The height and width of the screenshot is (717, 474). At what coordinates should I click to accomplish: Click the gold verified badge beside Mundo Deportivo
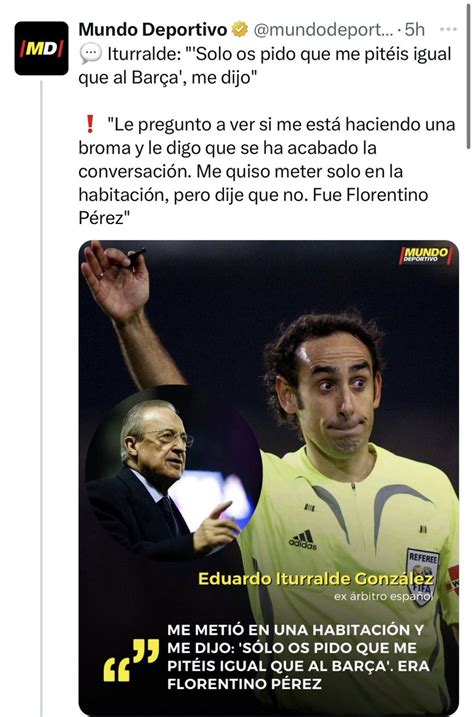240,30
